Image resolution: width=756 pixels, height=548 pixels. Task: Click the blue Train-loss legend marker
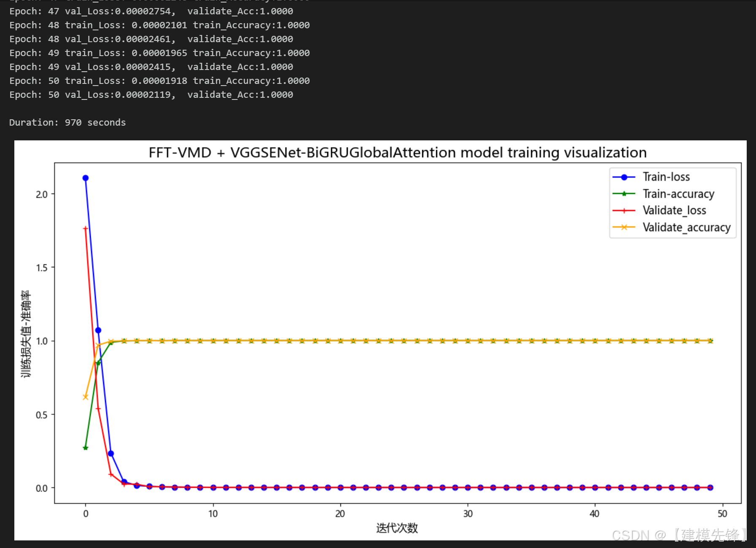pos(624,177)
